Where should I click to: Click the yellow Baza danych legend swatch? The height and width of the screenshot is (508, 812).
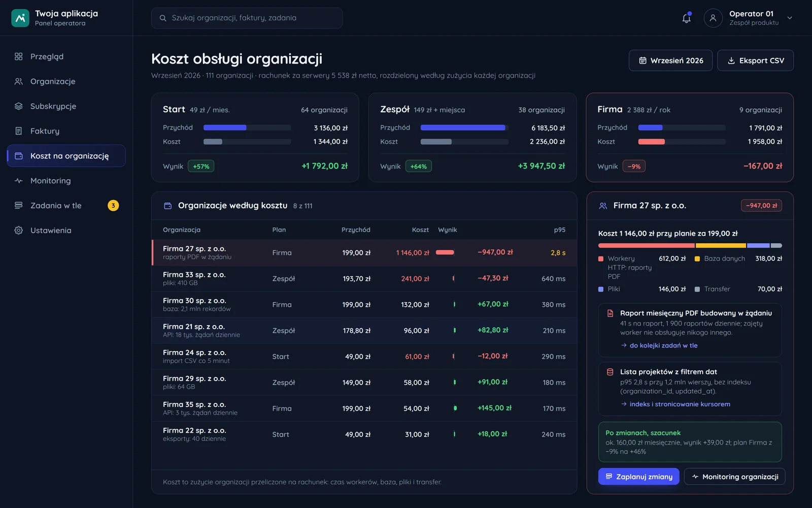point(697,259)
